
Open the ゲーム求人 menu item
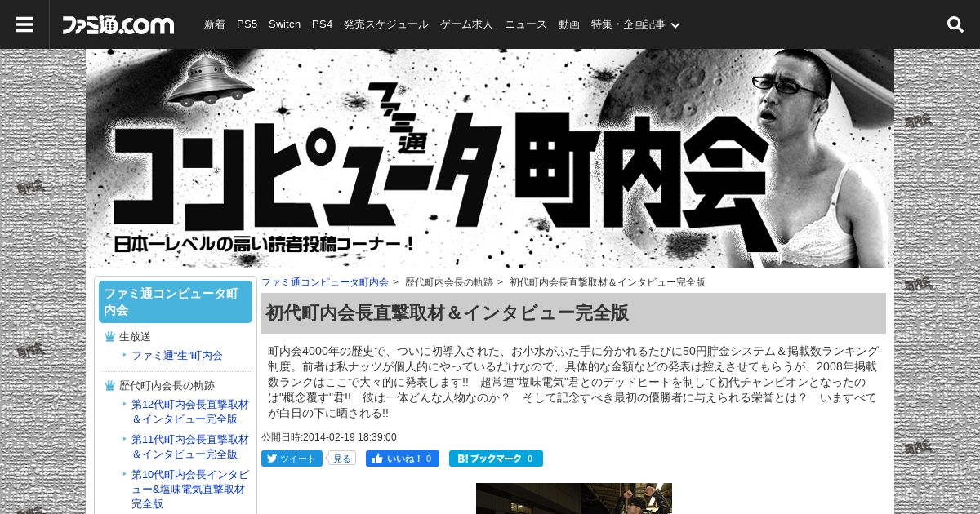pos(466,24)
